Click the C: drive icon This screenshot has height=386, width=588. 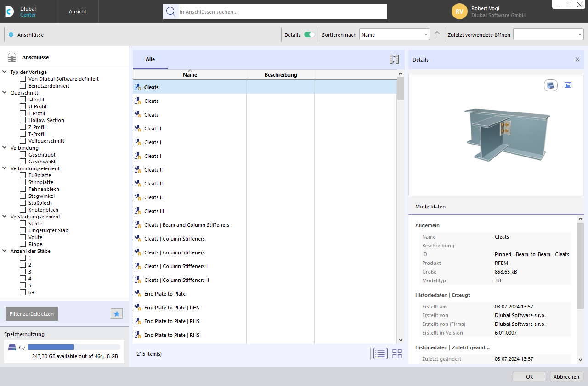click(x=12, y=347)
